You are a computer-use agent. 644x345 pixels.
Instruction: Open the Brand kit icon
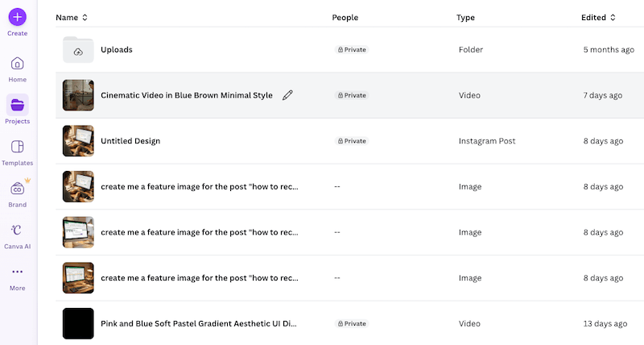coord(18,189)
